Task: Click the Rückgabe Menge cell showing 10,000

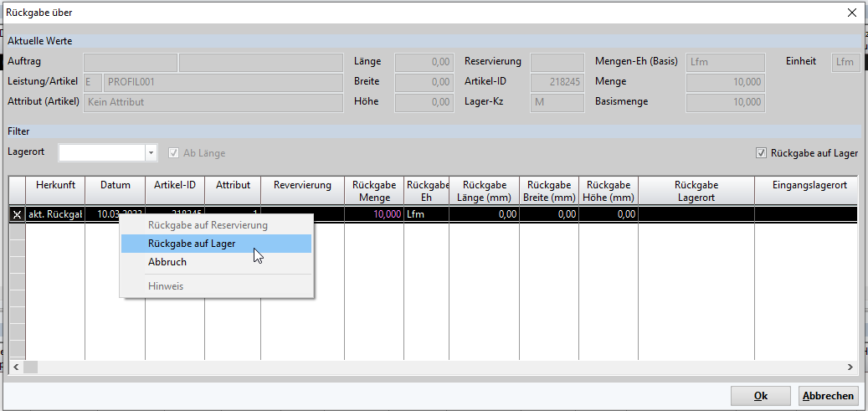Action: click(x=373, y=214)
